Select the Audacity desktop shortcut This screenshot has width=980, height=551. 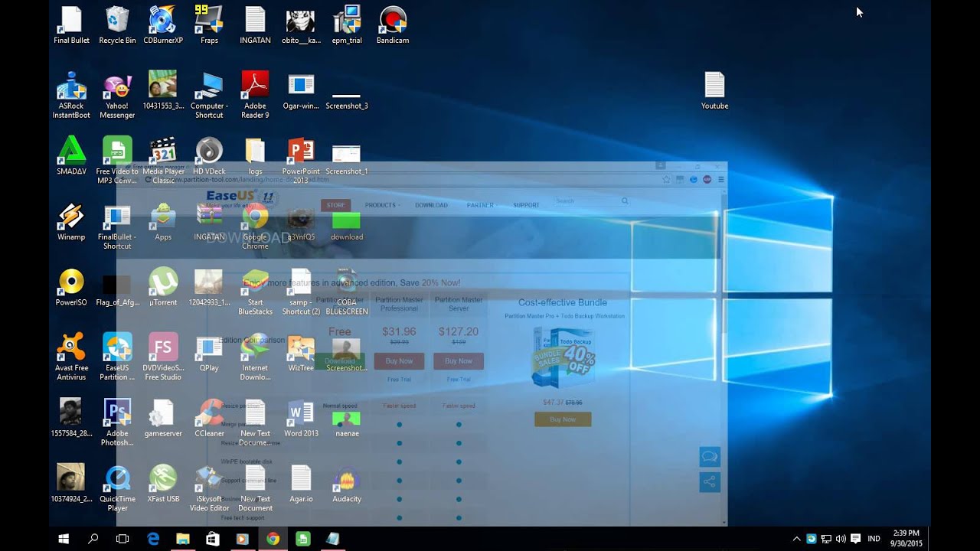pos(347,484)
